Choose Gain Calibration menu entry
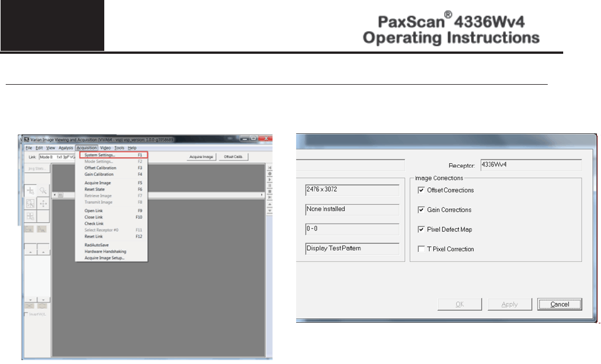The width and height of the screenshot is (601, 364). pyautogui.click(x=112, y=174)
